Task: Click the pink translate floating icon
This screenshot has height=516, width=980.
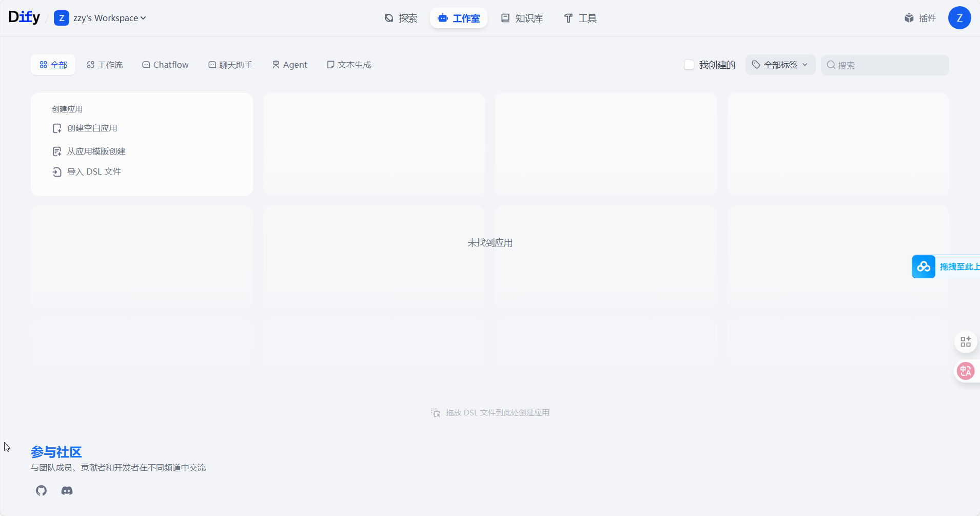Action: coord(966,371)
